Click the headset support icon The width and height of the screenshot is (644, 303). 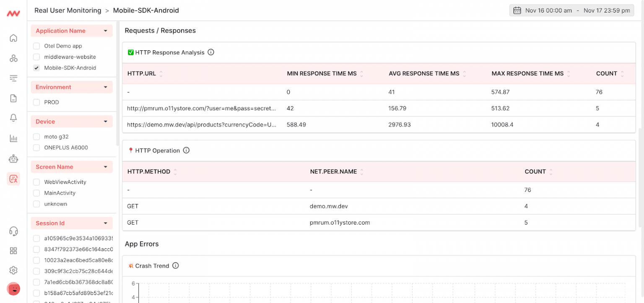(13, 231)
